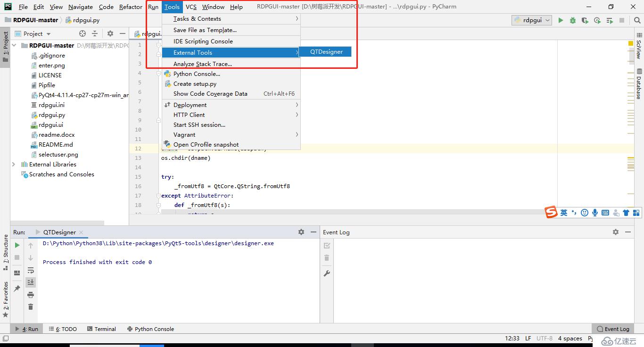Image resolution: width=644 pixels, height=347 pixels.
Task: Open the concurrency diagram run icon
Action: (610, 20)
